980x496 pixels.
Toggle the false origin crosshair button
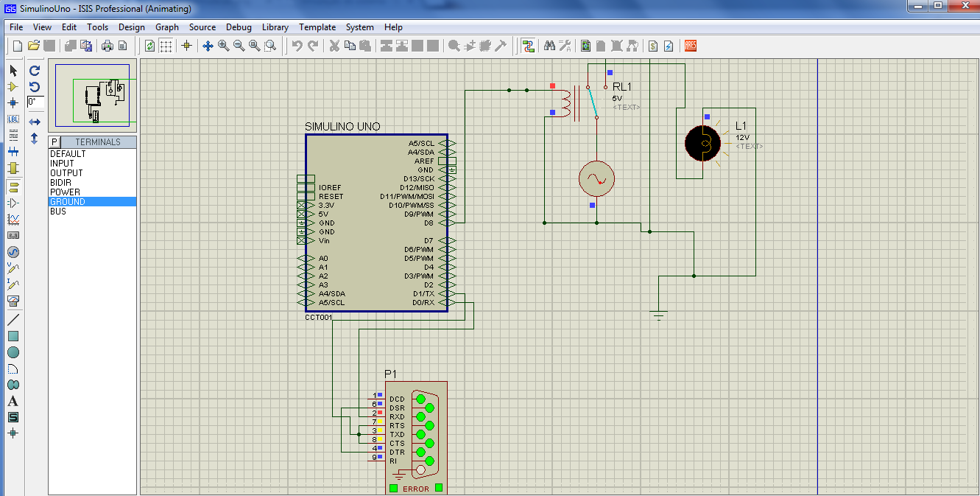186,46
